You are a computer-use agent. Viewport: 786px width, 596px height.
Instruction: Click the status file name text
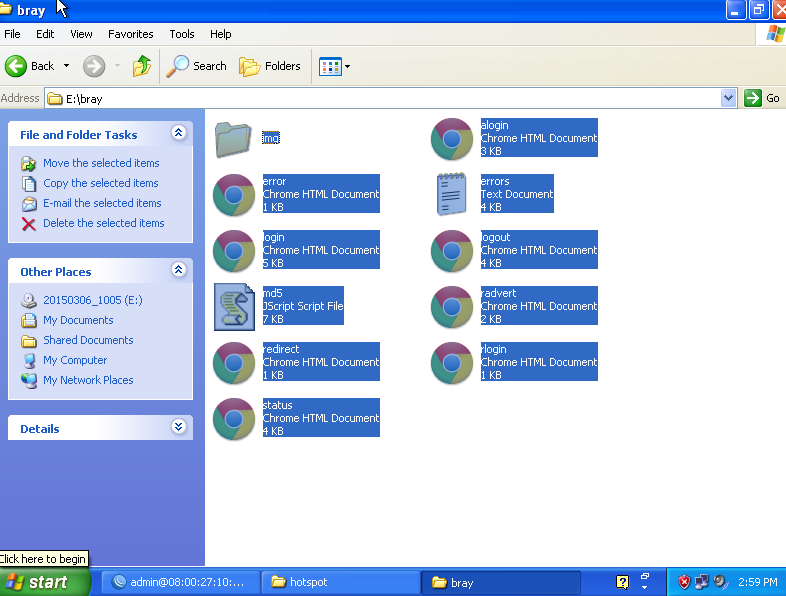[278, 405]
